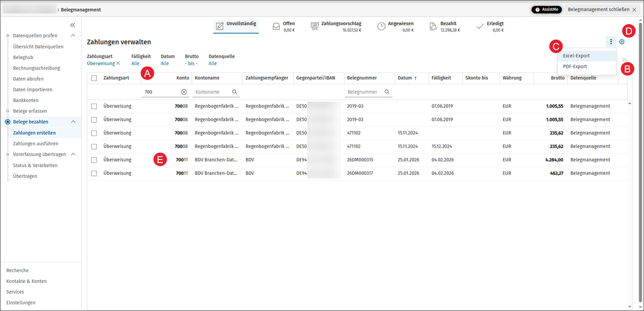Collapse the Vorerfassung übertragen section
The width and height of the screenshot is (644, 311).
pyautogui.click(x=73, y=154)
